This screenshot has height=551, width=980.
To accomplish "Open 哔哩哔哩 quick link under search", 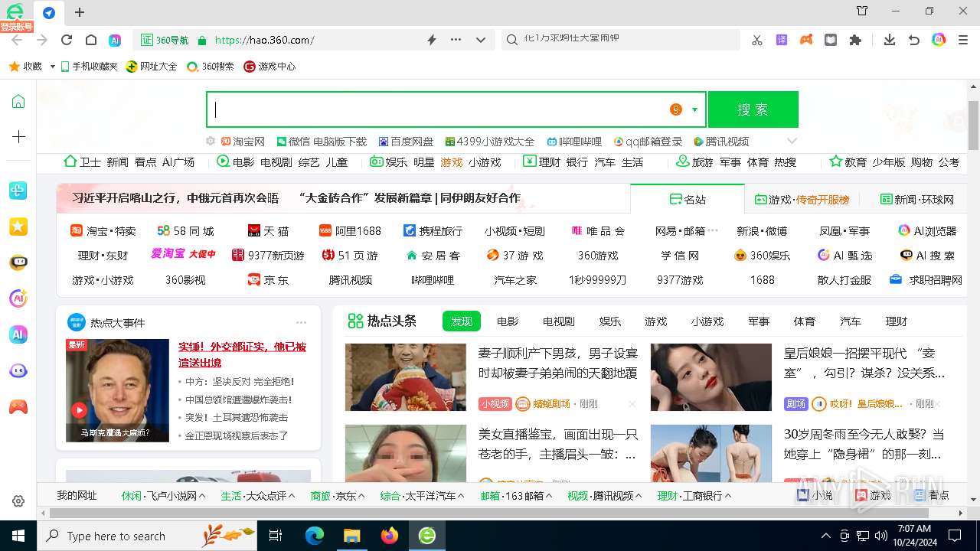I will tap(574, 142).
